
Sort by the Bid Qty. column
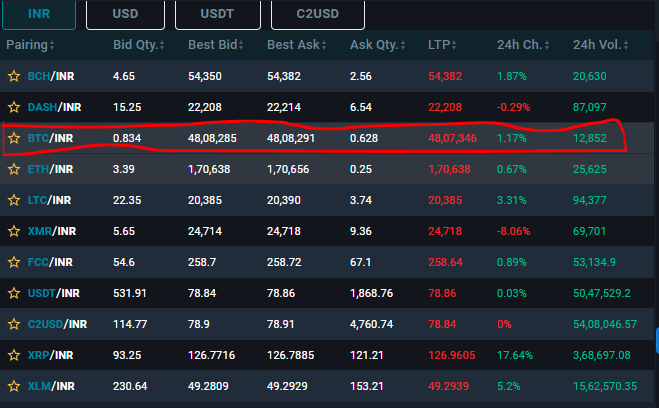138,45
